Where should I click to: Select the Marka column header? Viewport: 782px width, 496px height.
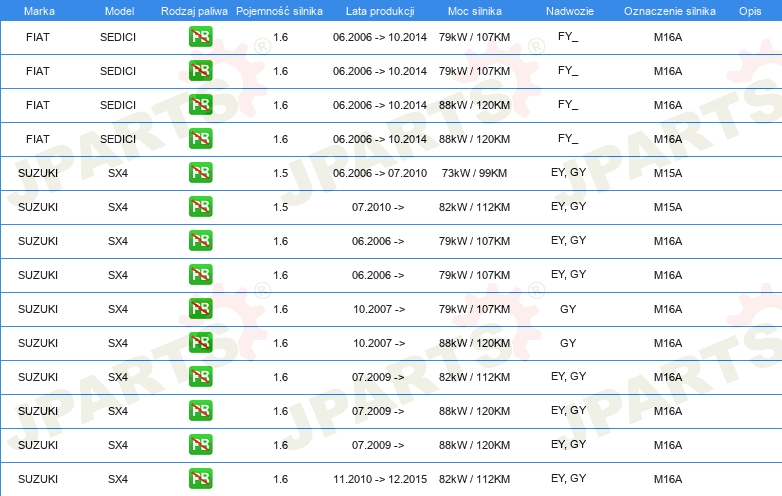pyautogui.click(x=39, y=11)
